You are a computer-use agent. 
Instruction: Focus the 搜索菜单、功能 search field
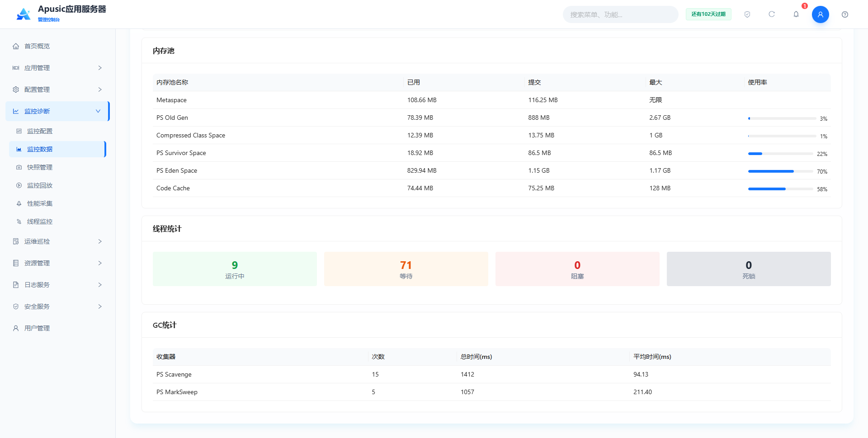tap(620, 14)
